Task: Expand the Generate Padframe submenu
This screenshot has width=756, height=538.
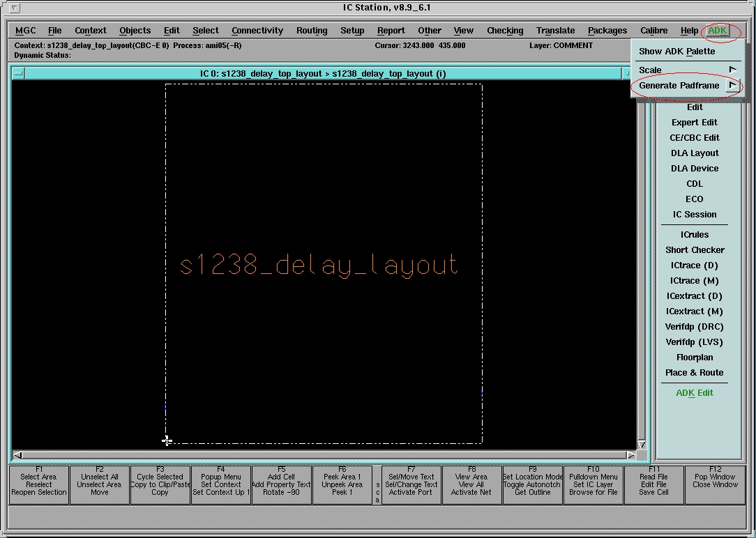Action: tap(732, 85)
